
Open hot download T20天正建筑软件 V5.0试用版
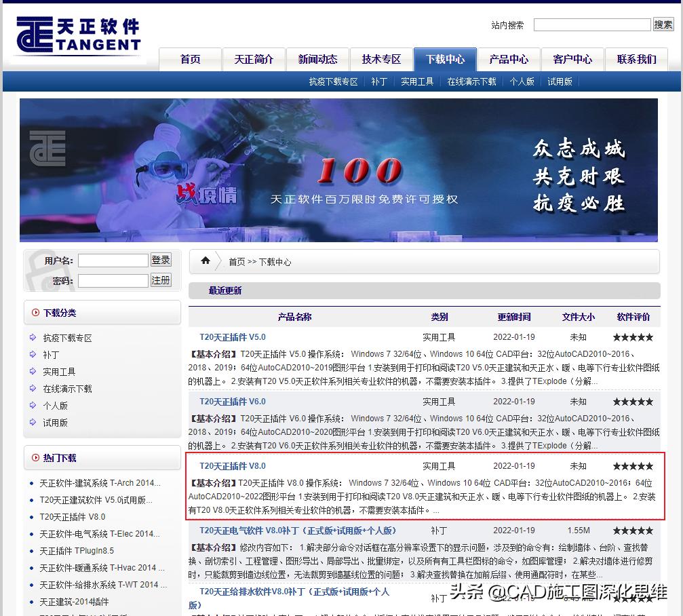tap(96, 500)
